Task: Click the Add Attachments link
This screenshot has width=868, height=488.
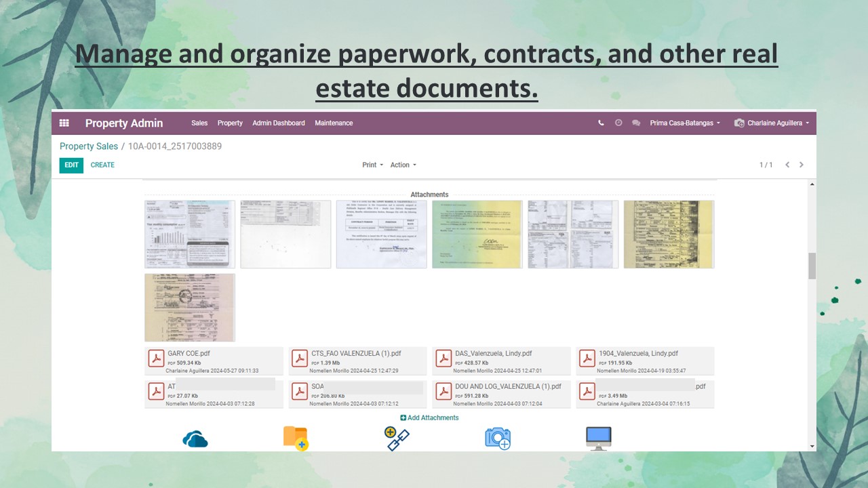Action: click(x=430, y=418)
